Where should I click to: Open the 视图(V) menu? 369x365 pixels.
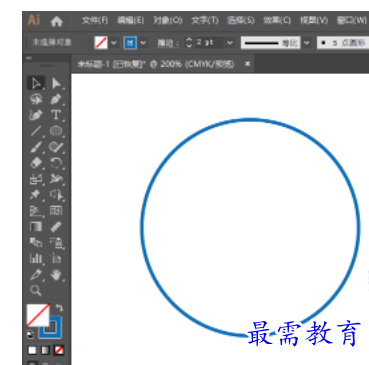[314, 21]
